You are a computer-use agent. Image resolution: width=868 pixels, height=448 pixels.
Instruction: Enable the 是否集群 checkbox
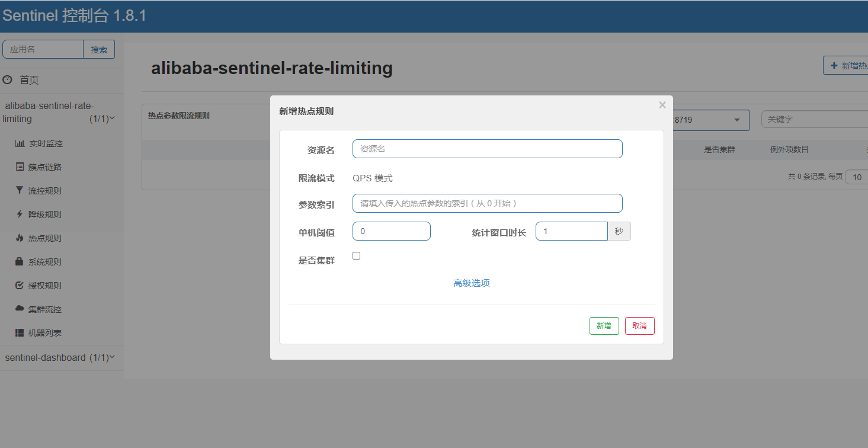[356, 256]
